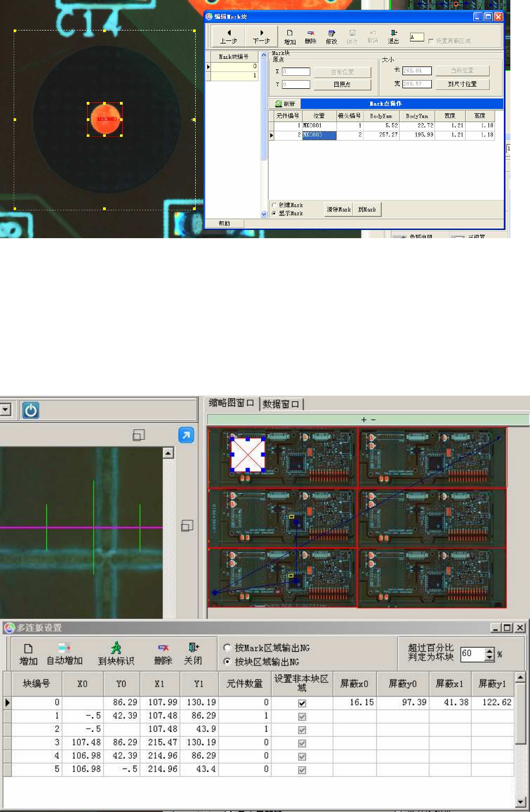Click the blue arrow pop-out icon
The height and width of the screenshot is (812, 530).
186,435
